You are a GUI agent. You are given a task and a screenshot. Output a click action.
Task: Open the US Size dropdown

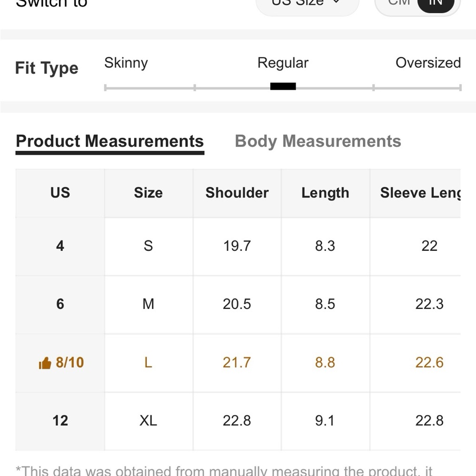pos(307,5)
